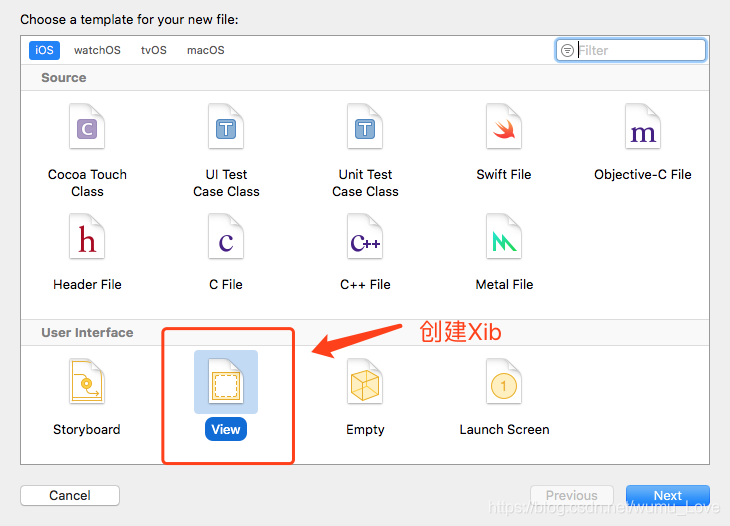Click the "Unit Test Case Class" label
Screen dimensions: 730x526
365,183
